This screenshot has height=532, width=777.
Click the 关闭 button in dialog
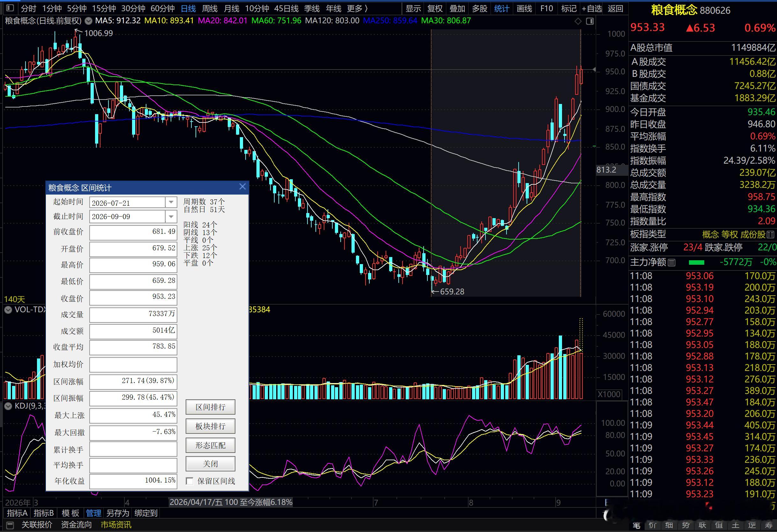210,464
